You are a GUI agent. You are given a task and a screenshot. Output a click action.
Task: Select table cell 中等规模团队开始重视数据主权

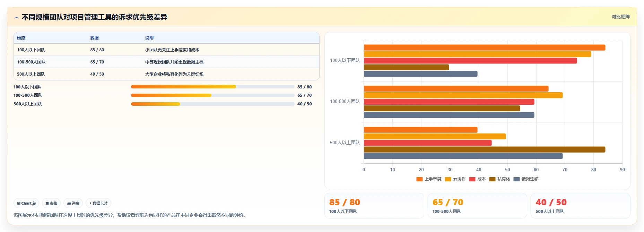[174, 62]
